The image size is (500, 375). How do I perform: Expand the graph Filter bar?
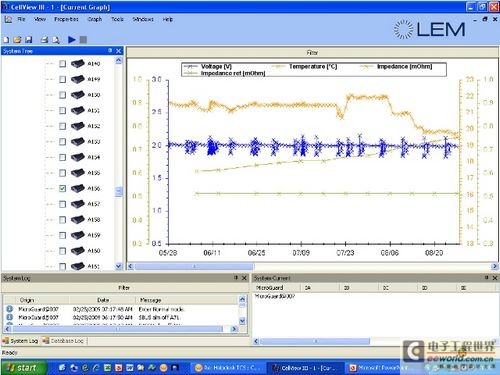(312, 52)
